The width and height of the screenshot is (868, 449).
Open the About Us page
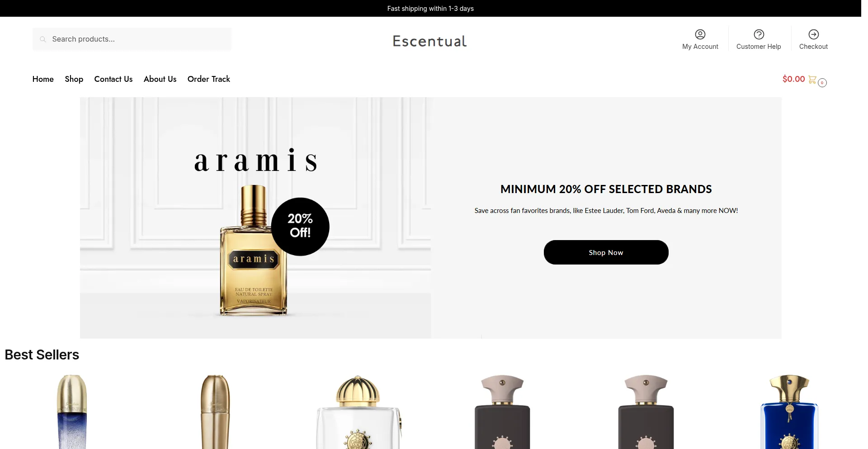point(160,79)
